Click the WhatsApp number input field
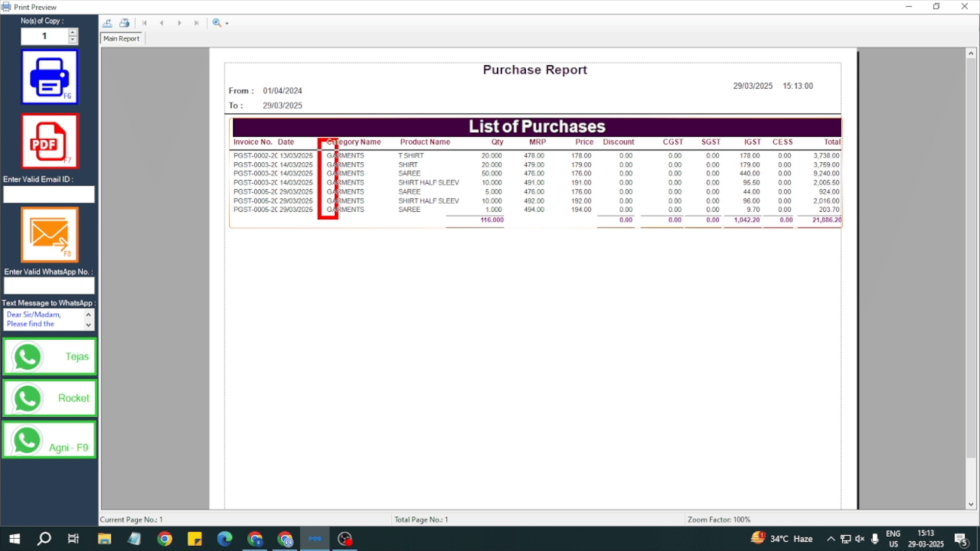The image size is (980, 551). pyautogui.click(x=49, y=286)
